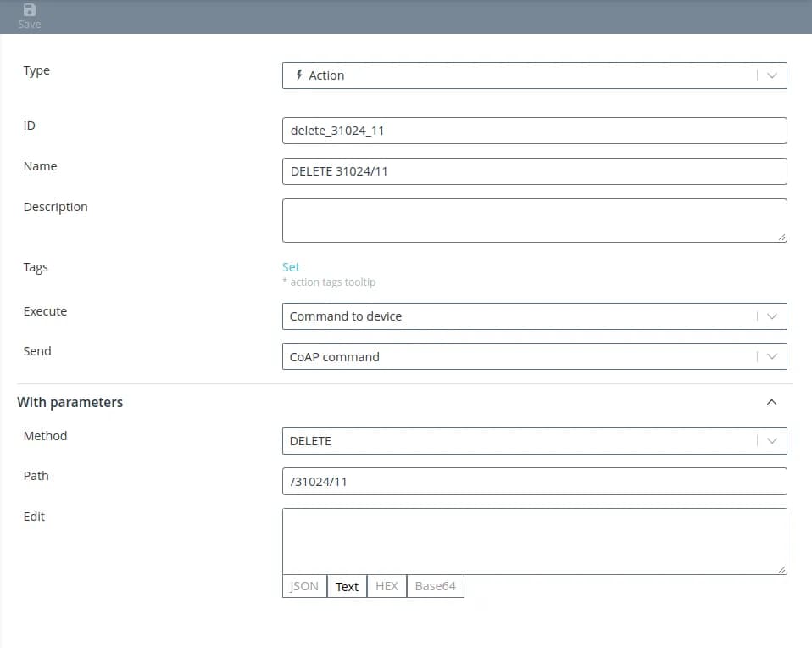The width and height of the screenshot is (812, 648).
Task: Focus the Edit payload text area
Action: click(x=534, y=540)
